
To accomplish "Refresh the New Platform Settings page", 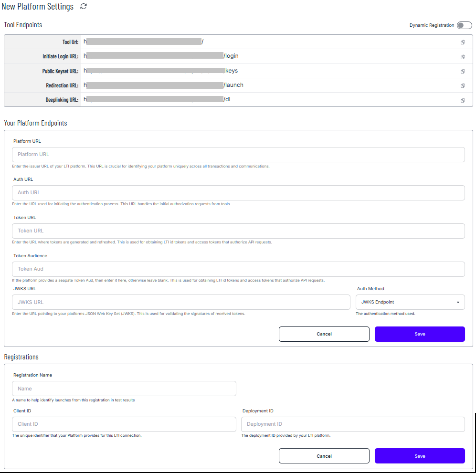I will pyautogui.click(x=83, y=7).
